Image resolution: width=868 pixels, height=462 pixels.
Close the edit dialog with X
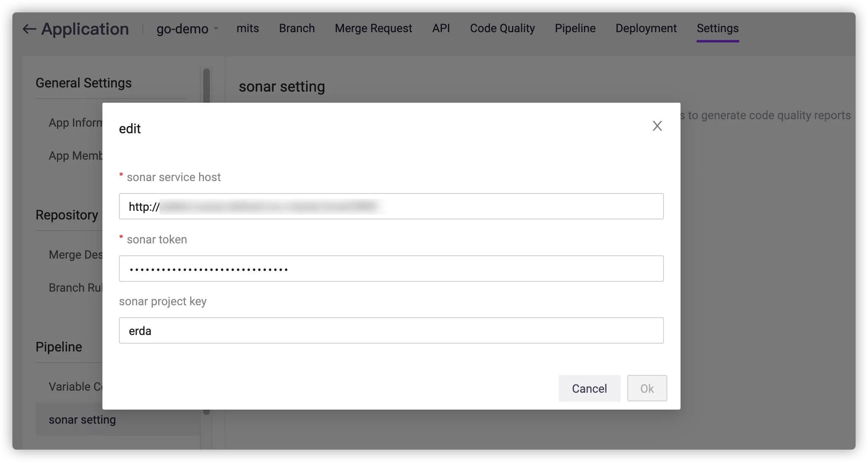click(x=657, y=126)
